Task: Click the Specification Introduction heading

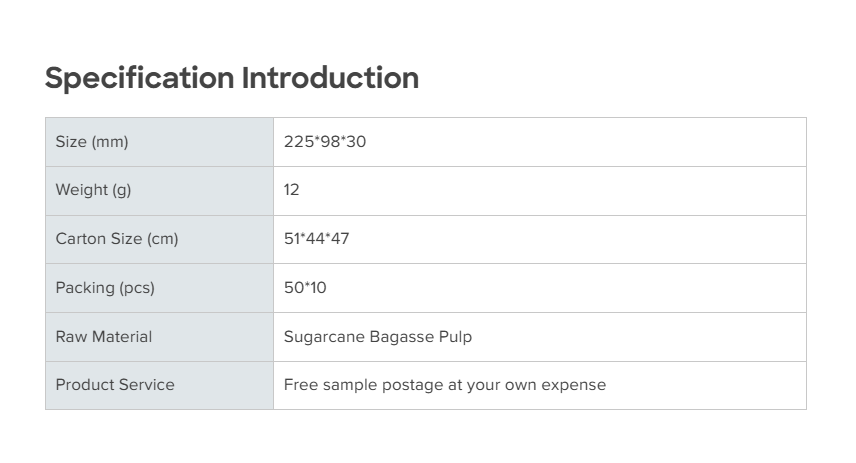Action: 232,78
